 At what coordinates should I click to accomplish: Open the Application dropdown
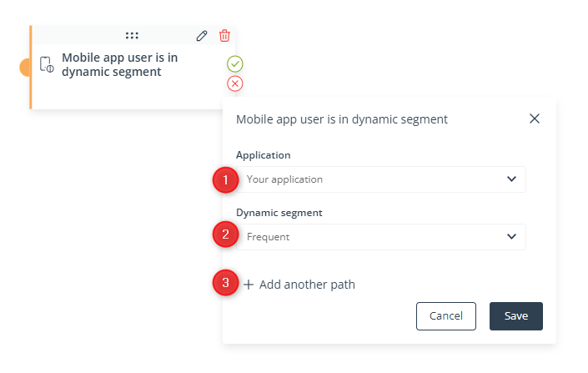[x=381, y=179]
